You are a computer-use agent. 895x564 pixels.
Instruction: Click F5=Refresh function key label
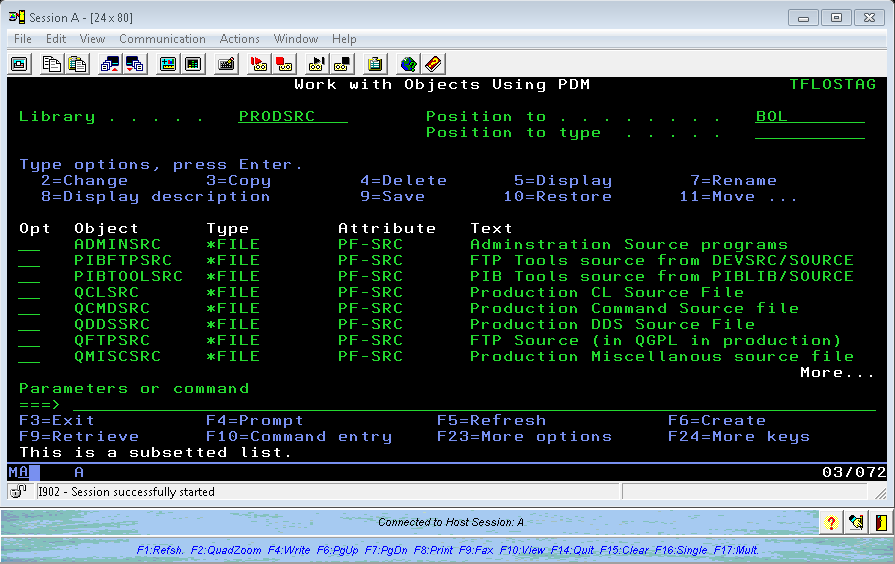(x=491, y=420)
